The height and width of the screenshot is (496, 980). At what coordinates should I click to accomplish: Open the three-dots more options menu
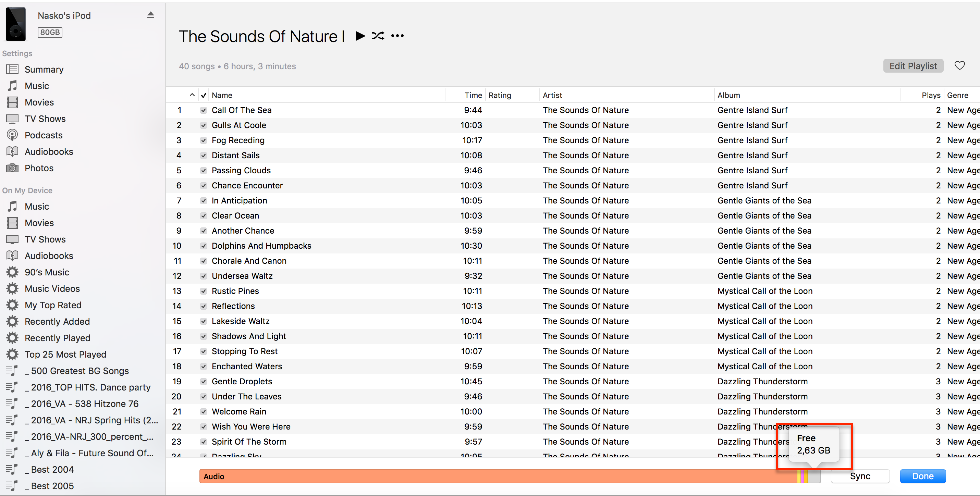397,36
